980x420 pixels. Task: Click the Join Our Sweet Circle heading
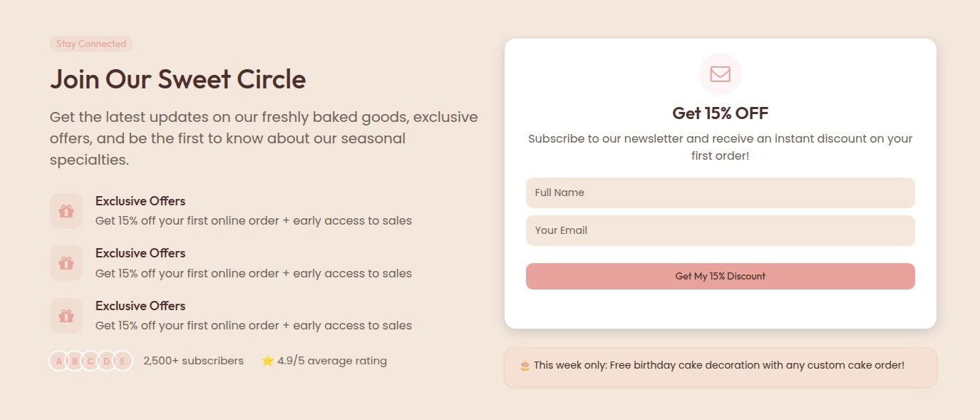pos(177,79)
